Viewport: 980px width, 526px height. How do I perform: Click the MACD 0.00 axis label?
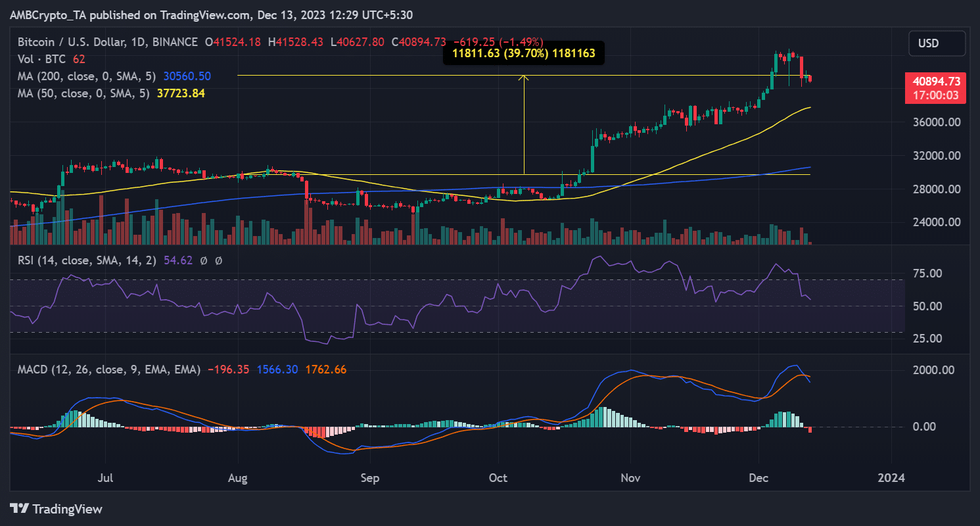coord(923,427)
